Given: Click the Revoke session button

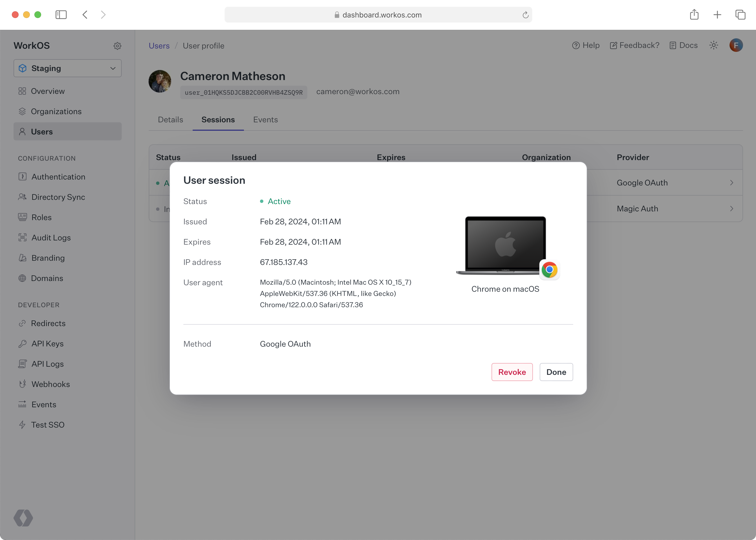Looking at the screenshot, I should pyautogui.click(x=512, y=372).
